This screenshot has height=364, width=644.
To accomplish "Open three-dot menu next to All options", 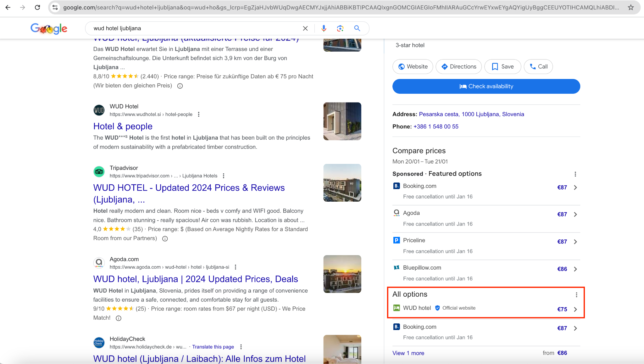I will click(x=576, y=295).
